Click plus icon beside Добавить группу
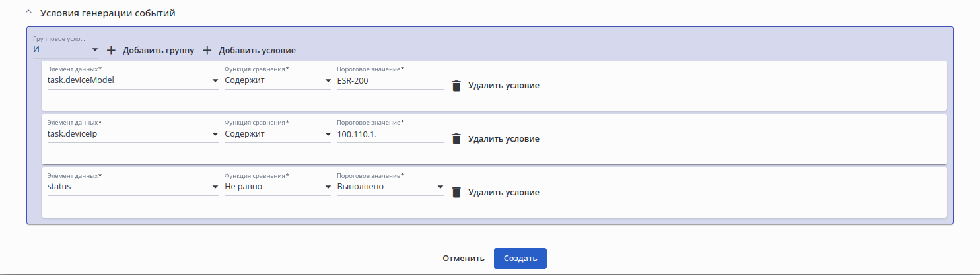980x275 pixels. [x=111, y=50]
